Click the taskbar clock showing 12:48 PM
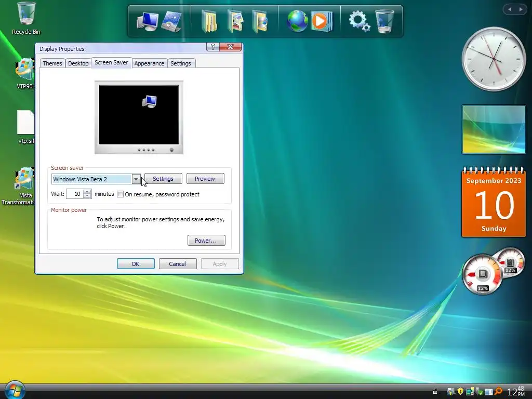 [x=516, y=392]
